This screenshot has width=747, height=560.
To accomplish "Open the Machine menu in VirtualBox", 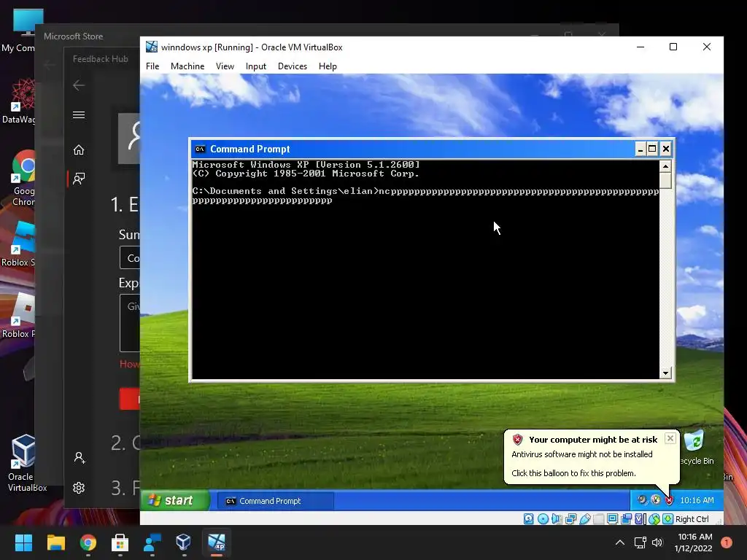I will click(x=187, y=66).
